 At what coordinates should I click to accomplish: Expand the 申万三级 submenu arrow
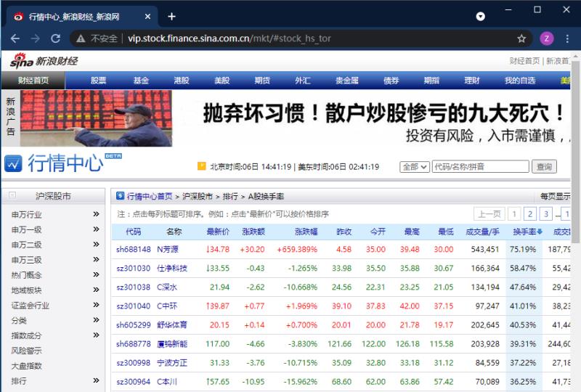96,259
